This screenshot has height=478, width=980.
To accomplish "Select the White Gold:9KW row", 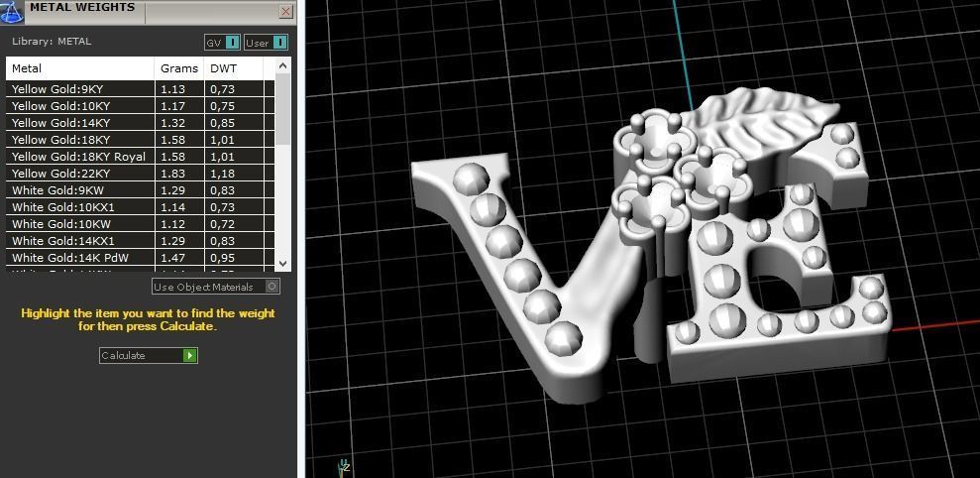I will click(141, 190).
